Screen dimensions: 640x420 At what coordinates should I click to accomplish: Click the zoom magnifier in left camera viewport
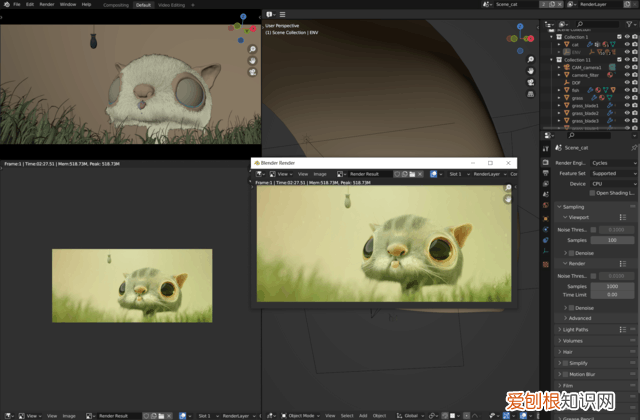252,48
